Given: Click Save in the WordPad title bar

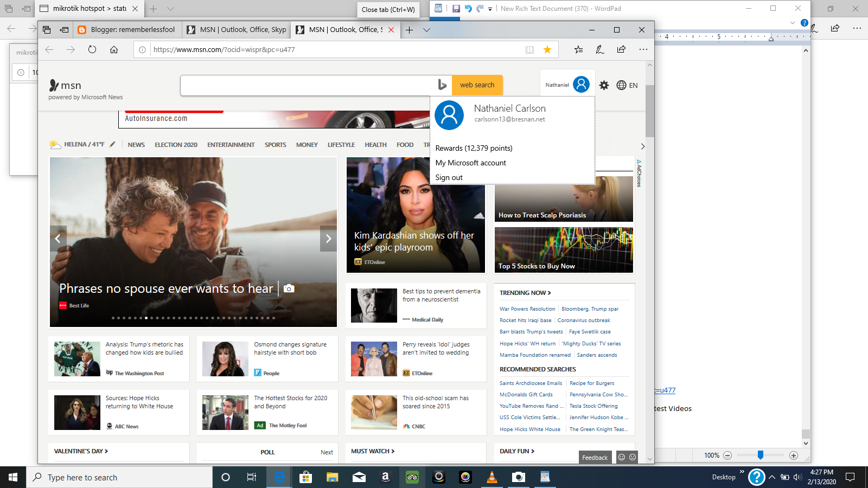Looking at the screenshot, I should pyautogui.click(x=456, y=9).
